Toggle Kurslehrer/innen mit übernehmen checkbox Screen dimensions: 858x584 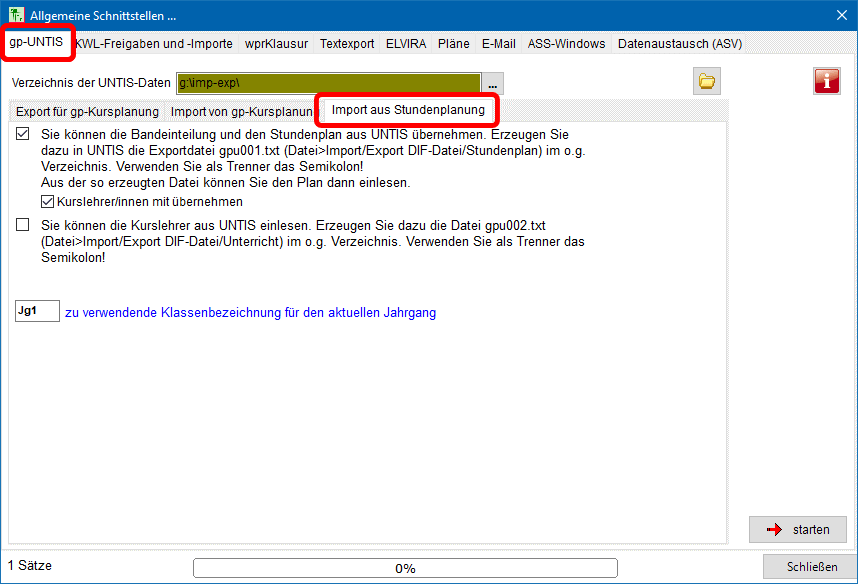point(47,201)
